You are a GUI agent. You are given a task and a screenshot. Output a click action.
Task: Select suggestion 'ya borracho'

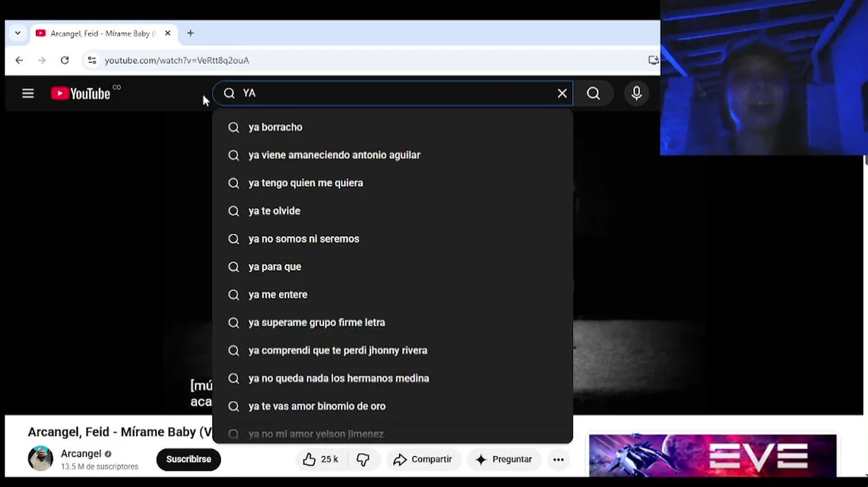pyautogui.click(x=392, y=127)
